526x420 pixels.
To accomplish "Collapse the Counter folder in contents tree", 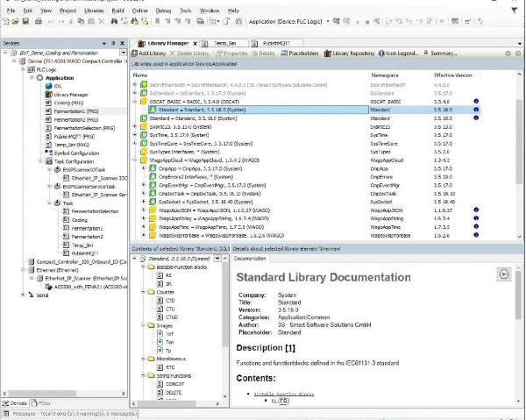I will tap(143, 292).
